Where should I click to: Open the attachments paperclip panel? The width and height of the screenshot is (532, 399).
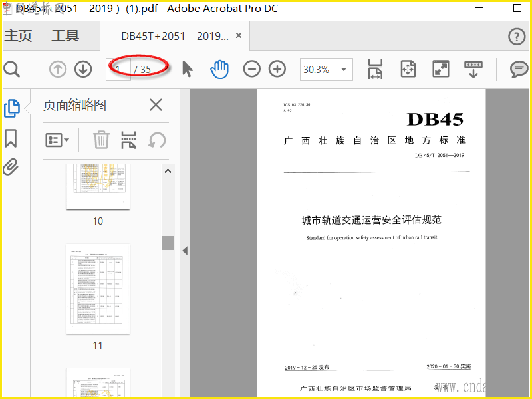(x=11, y=167)
